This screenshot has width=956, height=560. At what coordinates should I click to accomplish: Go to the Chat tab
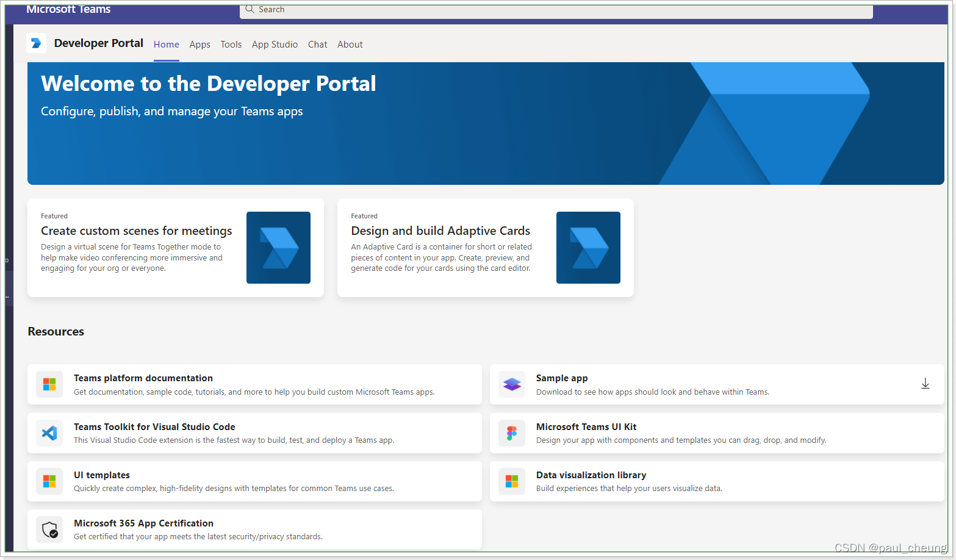click(318, 45)
